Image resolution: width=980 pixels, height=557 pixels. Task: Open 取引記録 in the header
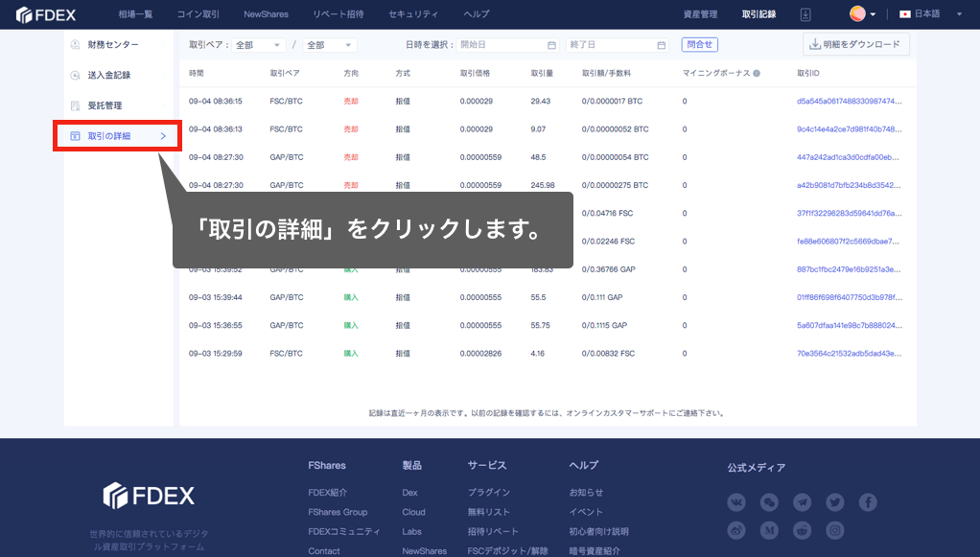(758, 13)
